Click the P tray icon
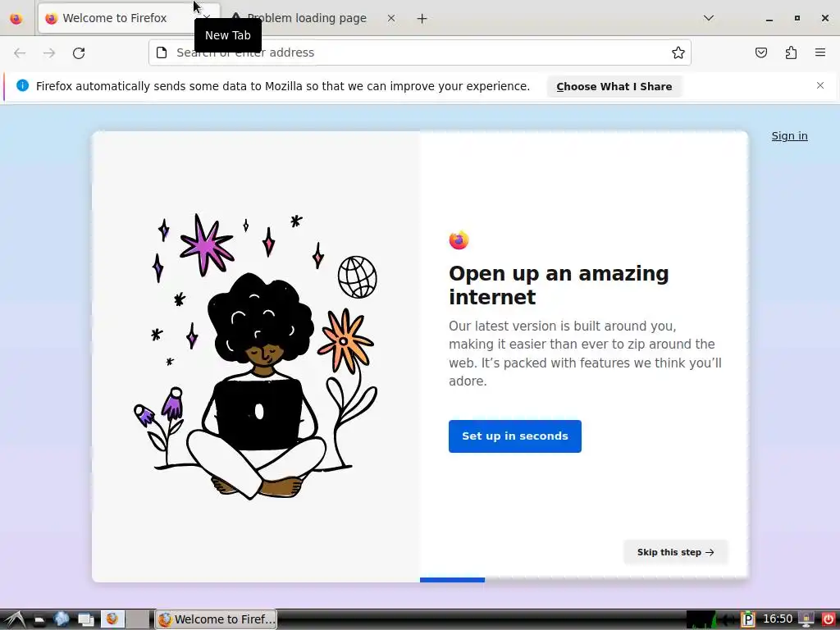840x630 pixels. (x=748, y=619)
